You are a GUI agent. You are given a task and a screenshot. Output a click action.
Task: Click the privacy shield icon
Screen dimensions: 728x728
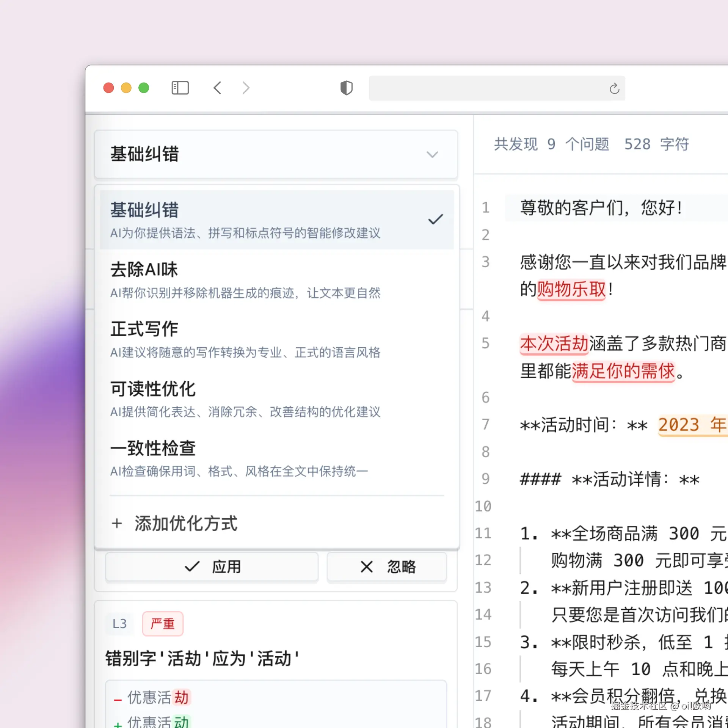point(346,88)
